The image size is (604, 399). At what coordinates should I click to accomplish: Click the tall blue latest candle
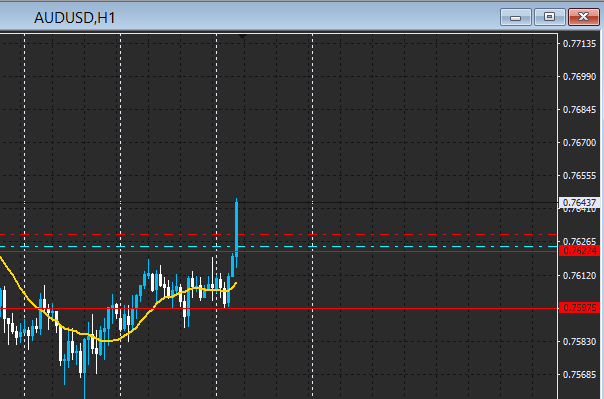pos(237,227)
